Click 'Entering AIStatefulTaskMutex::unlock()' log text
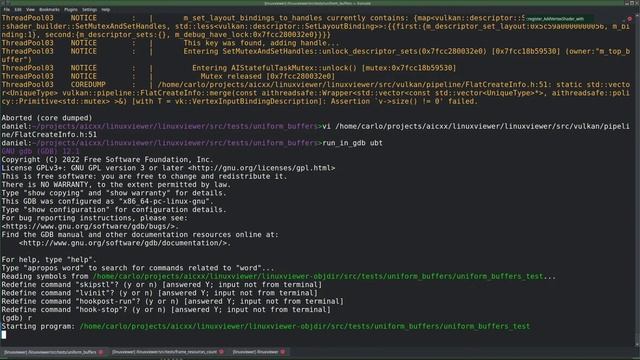The height and width of the screenshot is (360, 640). point(324,68)
